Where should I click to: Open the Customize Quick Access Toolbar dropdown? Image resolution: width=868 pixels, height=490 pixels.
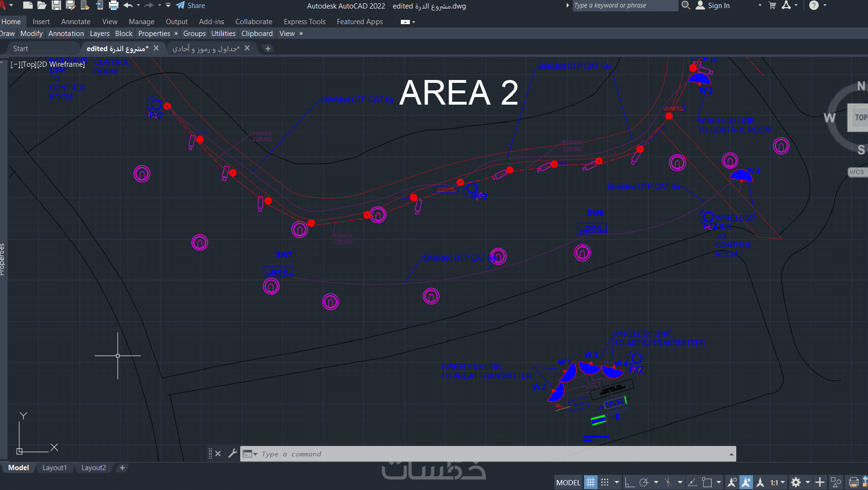tap(168, 6)
